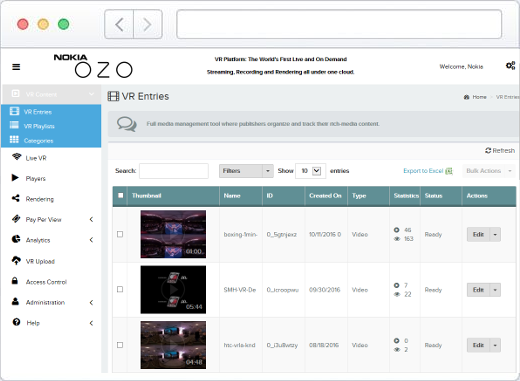Toggle the select-all checkbox in table header
The height and width of the screenshot is (381, 520).
[121, 195]
